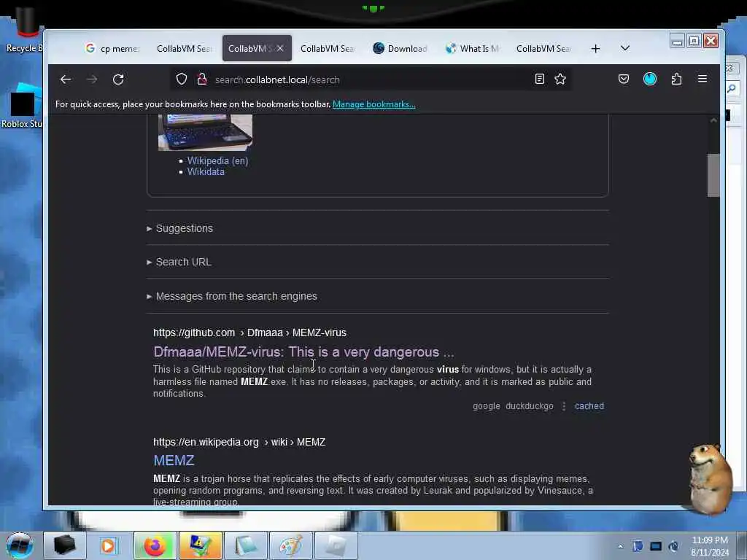
Task: Open the Pocket save icon
Action: [624, 79]
